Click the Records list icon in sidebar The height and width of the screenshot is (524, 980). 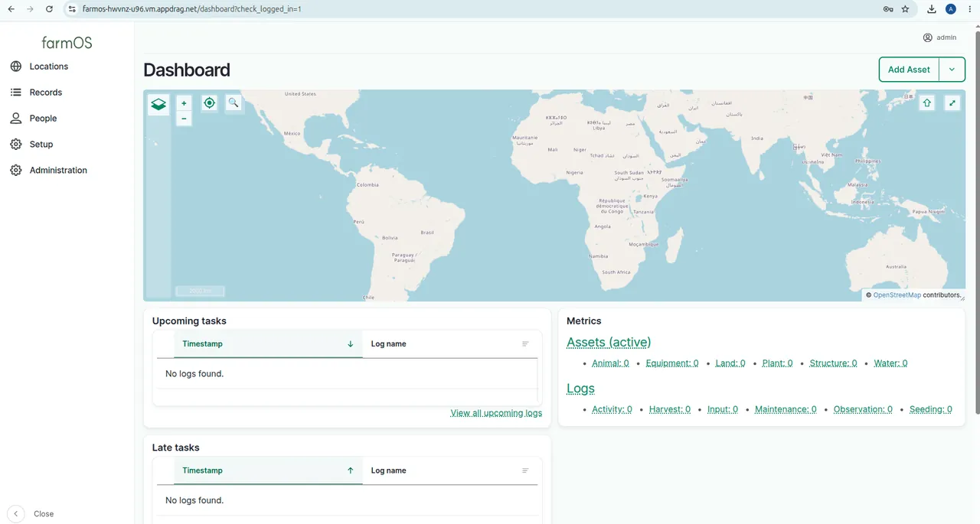15,93
